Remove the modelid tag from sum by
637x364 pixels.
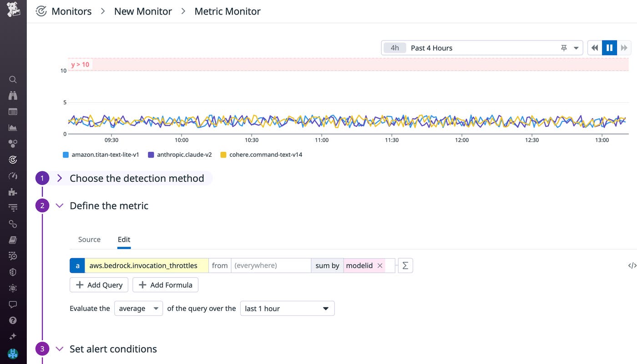pos(380,265)
